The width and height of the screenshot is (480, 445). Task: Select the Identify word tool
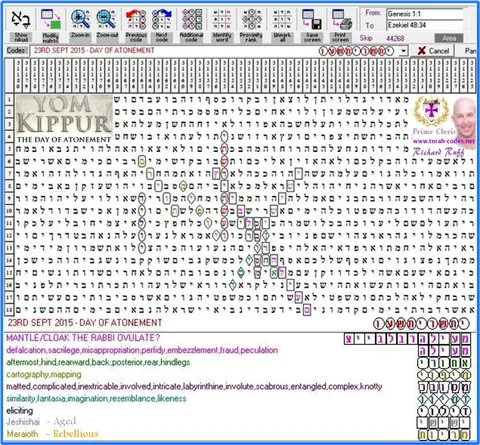222,19
